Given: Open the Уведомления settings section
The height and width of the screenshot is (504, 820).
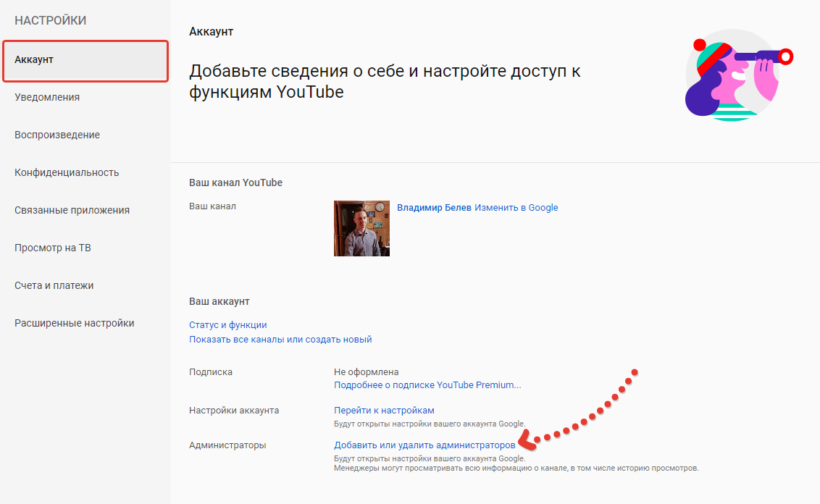Looking at the screenshot, I should click(x=47, y=97).
